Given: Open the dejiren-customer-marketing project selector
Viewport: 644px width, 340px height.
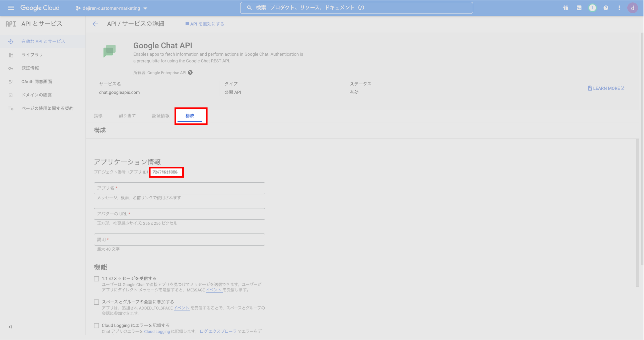Looking at the screenshot, I should tap(112, 8).
